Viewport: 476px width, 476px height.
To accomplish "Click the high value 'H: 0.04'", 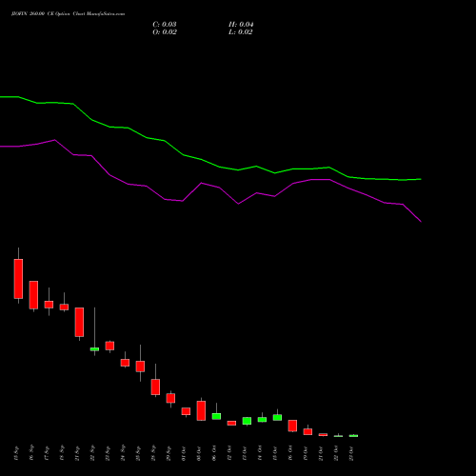I will (x=241, y=25).
